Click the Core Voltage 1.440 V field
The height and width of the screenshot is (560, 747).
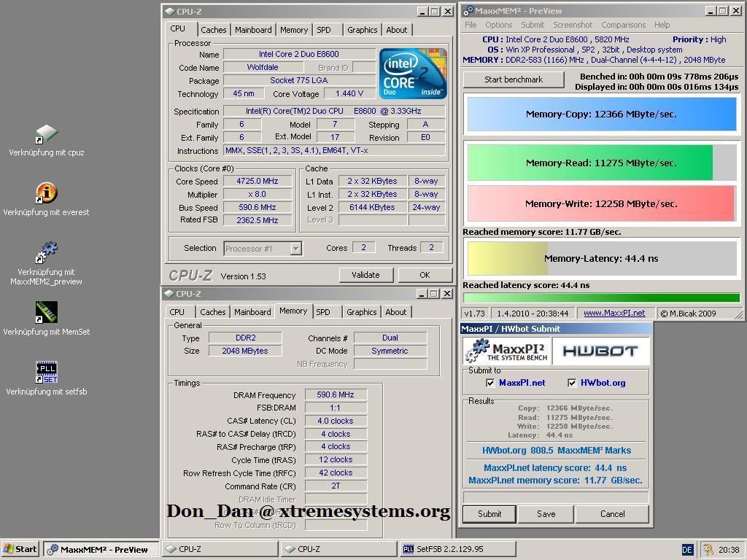[x=349, y=93]
